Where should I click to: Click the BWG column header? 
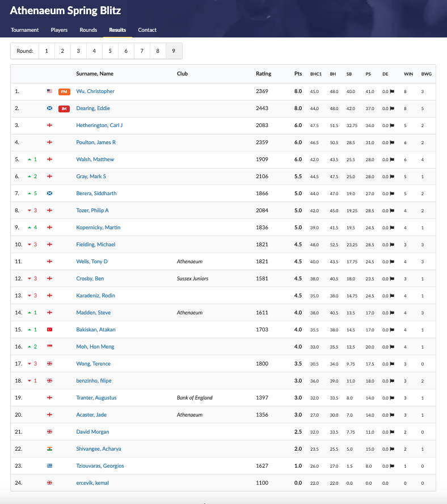pos(427,74)
